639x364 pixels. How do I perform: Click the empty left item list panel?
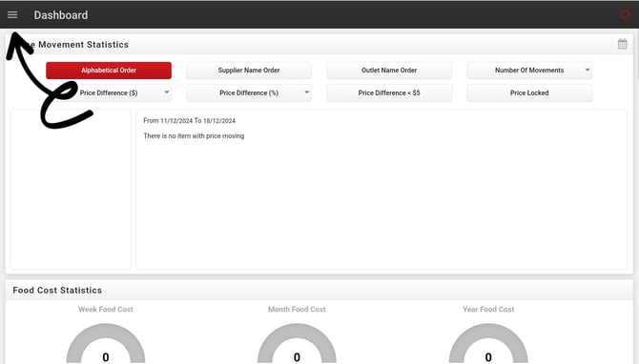click(71, 190)
